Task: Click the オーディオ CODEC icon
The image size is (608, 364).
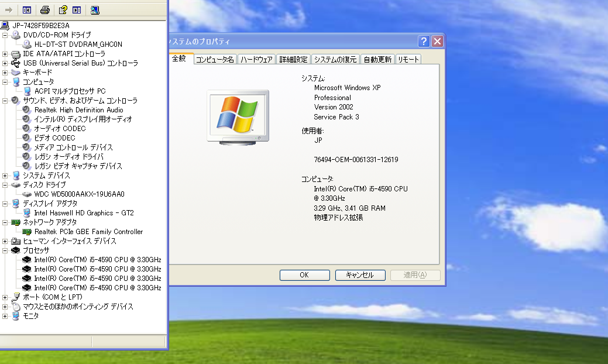Action: (26, 128)
